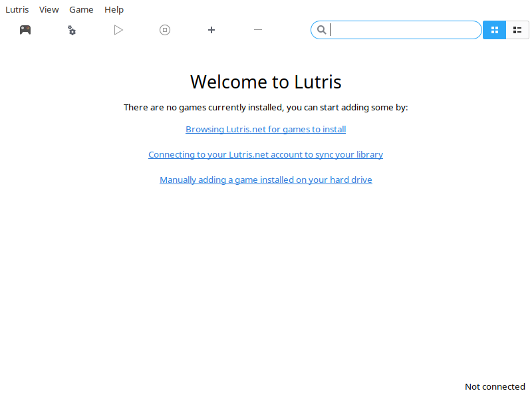Open the runner preferences wrench icon

pyautogui.click(x=72, y=30)
